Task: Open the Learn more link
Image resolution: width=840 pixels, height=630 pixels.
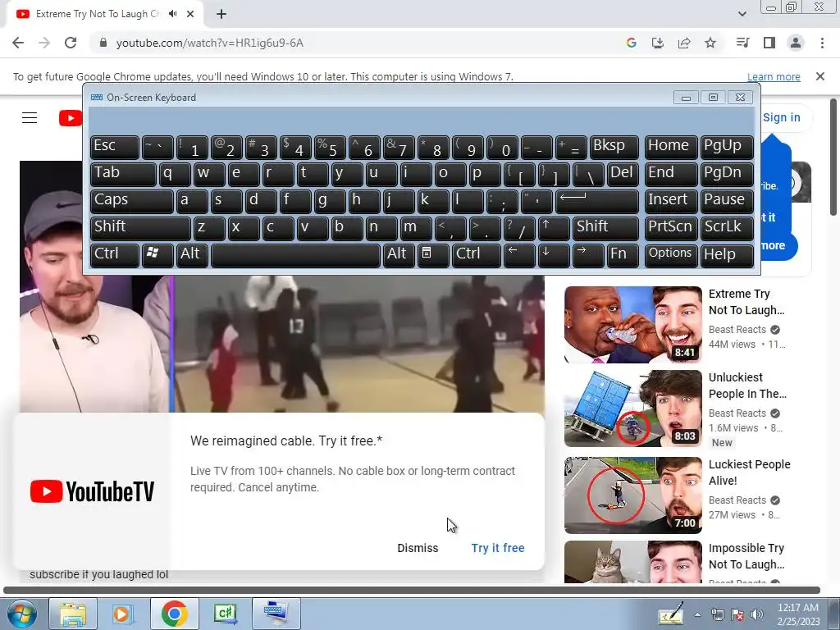Action: (774, 76)
